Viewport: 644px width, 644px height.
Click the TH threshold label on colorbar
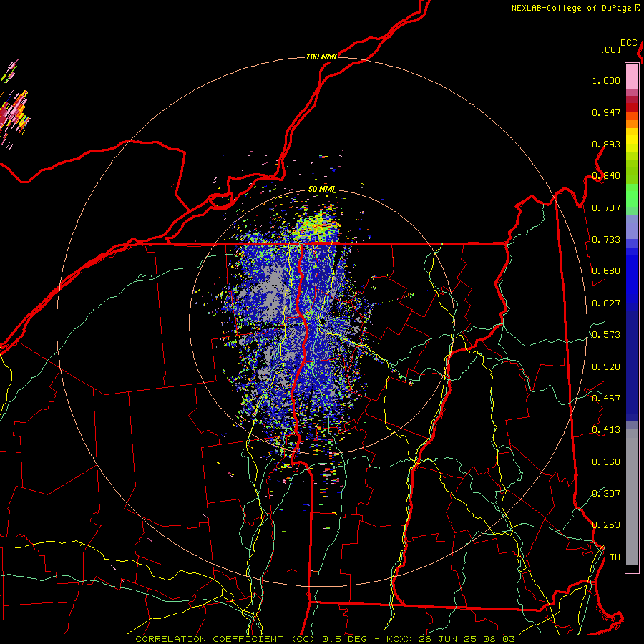pyautogui.click(x=615, y=557)
